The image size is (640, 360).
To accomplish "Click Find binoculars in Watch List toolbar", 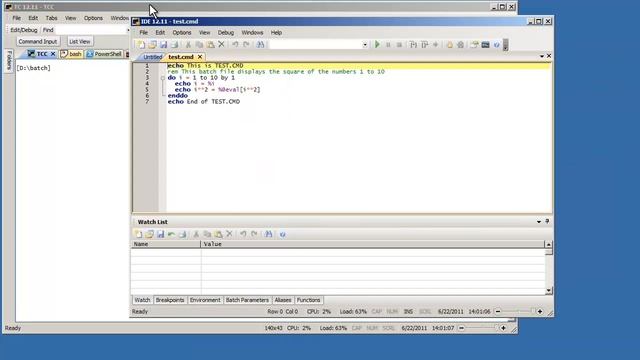I will 268,234.
